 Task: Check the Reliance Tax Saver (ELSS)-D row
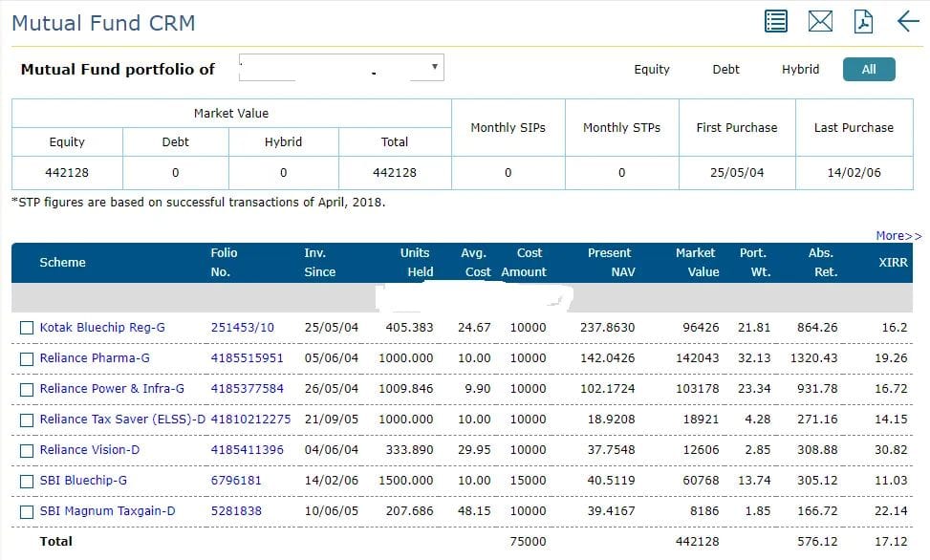[x=27, y=420]
